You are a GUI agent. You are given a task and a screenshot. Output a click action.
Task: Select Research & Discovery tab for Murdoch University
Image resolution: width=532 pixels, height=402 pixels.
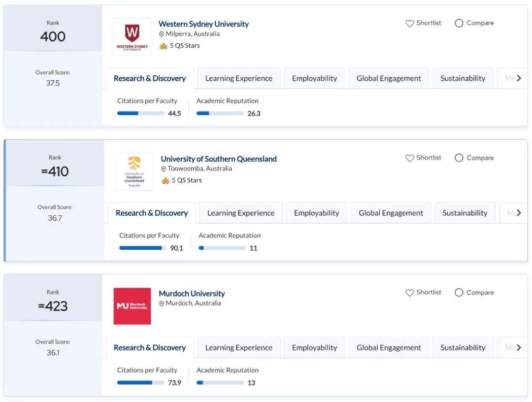pyautogui.click(x=150, y=348)
